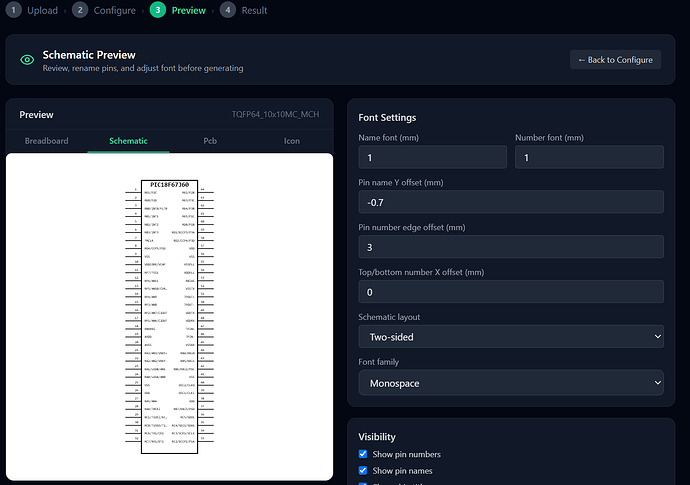Go to step 1 Upload circle
690x485 pixels.
pos(14,10)
